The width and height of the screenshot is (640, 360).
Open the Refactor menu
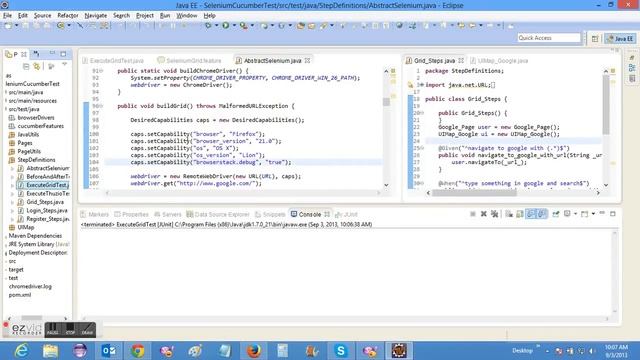pyautogui.click(x=68, y=16)
